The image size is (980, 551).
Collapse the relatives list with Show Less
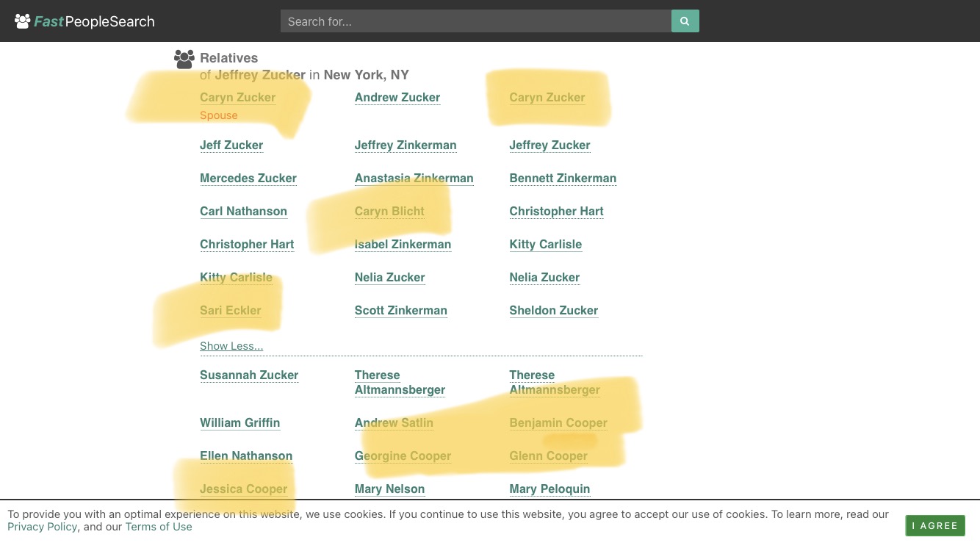point(231,346)
